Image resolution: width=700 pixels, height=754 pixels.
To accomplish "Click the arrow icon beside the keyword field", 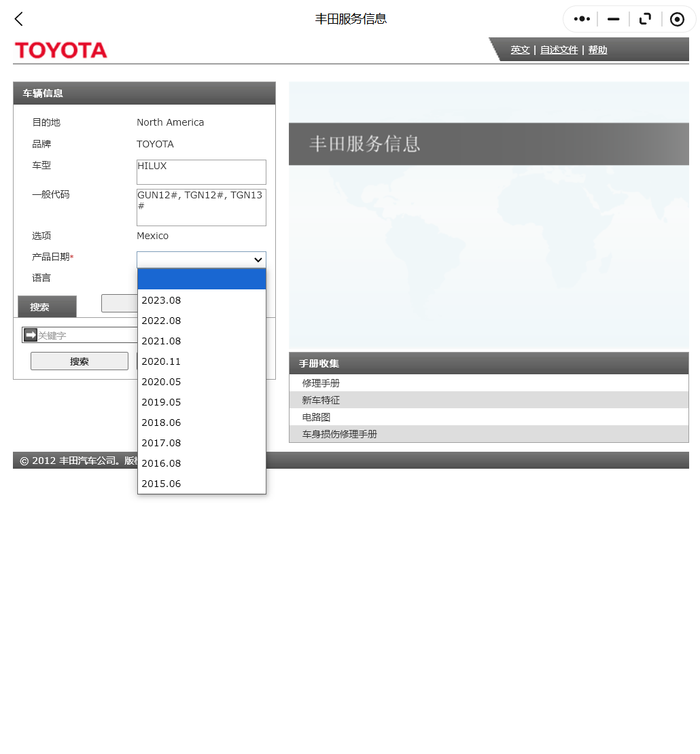I will pos(30,334).
